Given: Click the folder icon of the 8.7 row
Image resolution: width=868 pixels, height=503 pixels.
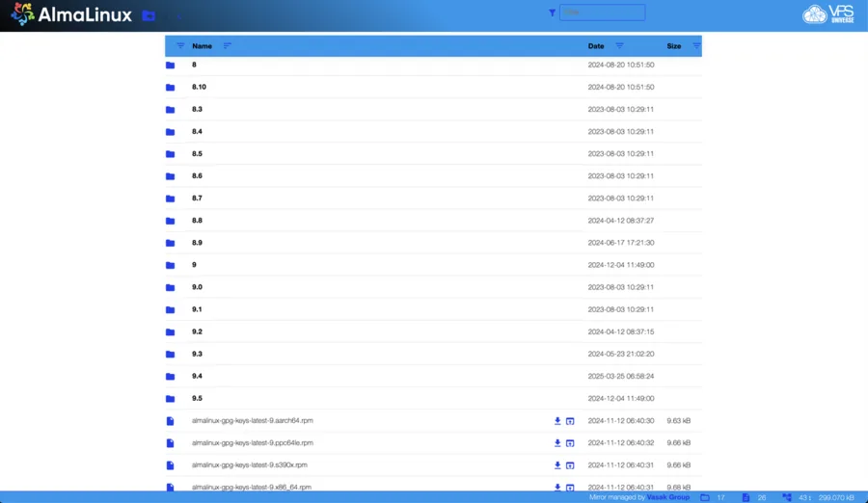Looking at the screenshot, I should click(171, 199).
